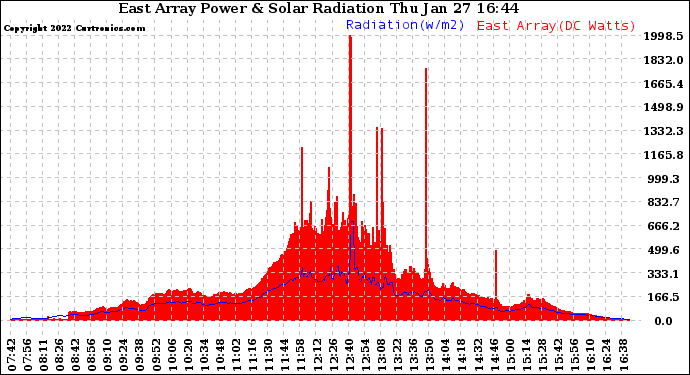Click the y-axis value 1665.4
Image resolution: width=690 pixels, height=375 pixels.
(x=664, y=84)
